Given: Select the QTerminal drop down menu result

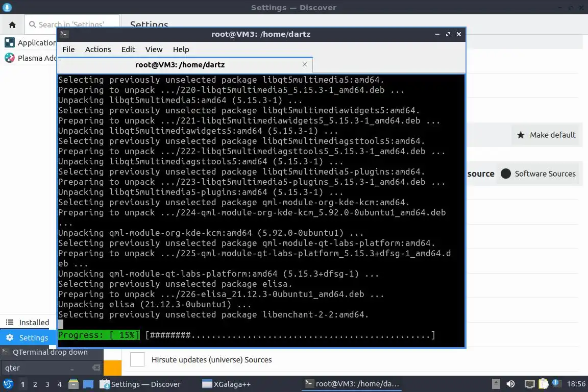Looking at the screenshot, I should (52, 352).
